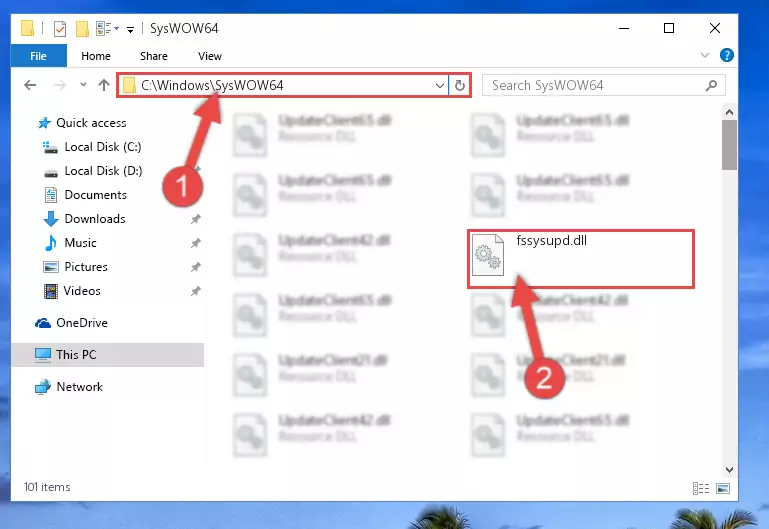Go forward with the right arrow

coord(59,85)
